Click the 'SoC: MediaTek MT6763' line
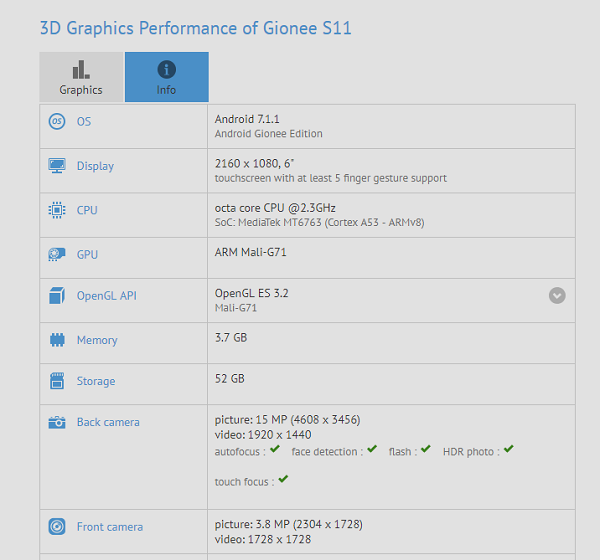 (320, 222)
